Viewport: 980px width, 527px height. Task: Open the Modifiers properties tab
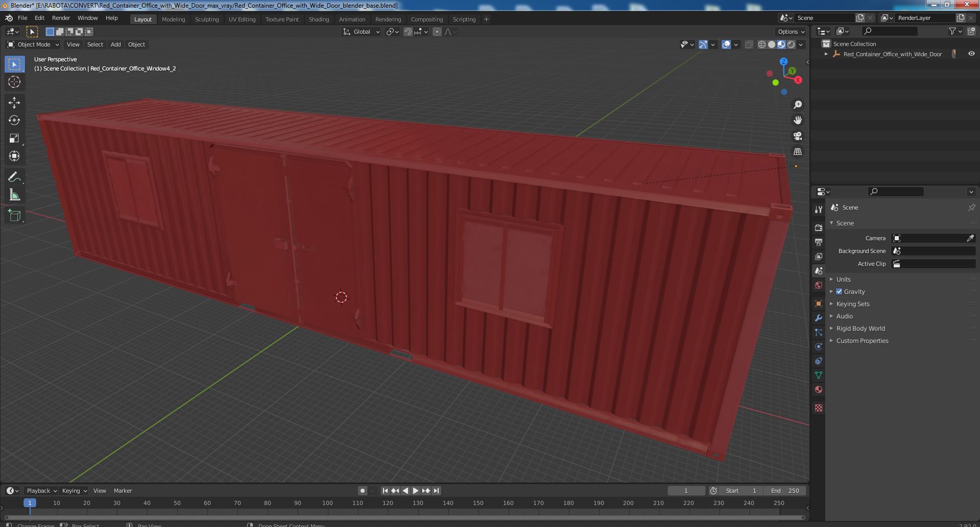point(819,318)
